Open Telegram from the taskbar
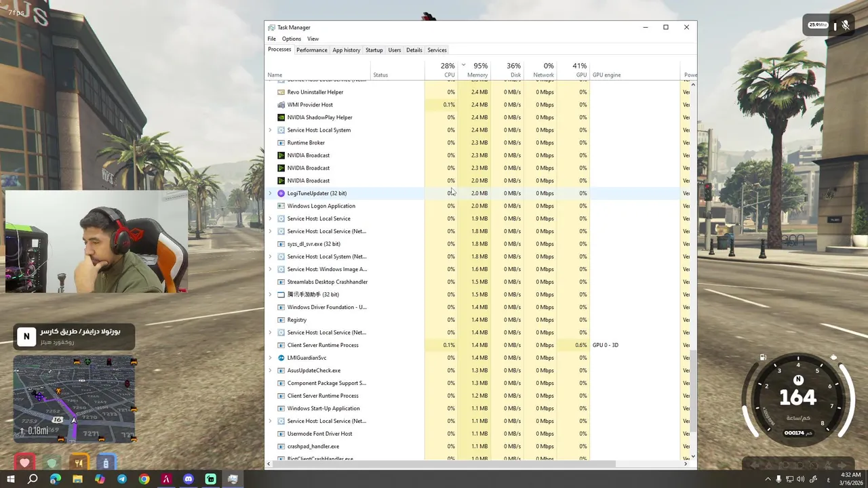 click(122, 479)
